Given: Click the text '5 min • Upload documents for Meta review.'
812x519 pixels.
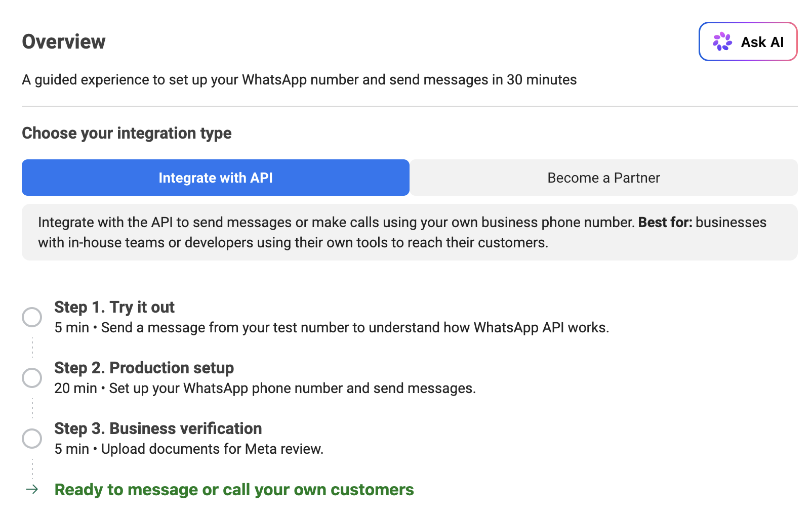Looking at the screenshot, I should [x=189, y=449].
